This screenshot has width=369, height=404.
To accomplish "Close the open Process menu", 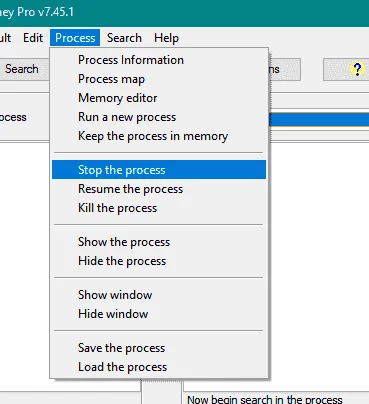I will coord(75,38).
